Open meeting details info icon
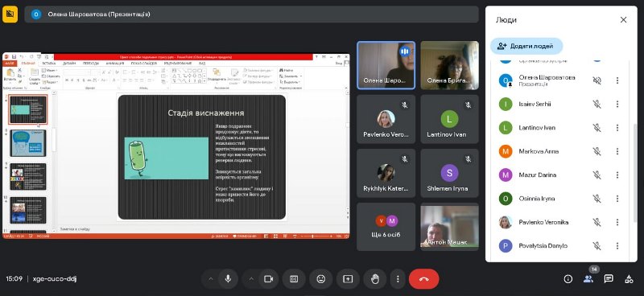This screenshot has width=644, height=296. click(x=568, y=279)
